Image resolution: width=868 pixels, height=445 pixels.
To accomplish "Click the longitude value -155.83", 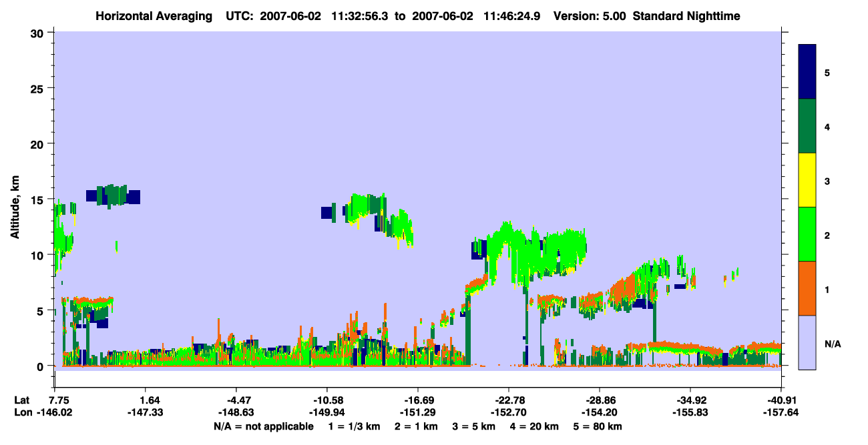I will (690, 412).
